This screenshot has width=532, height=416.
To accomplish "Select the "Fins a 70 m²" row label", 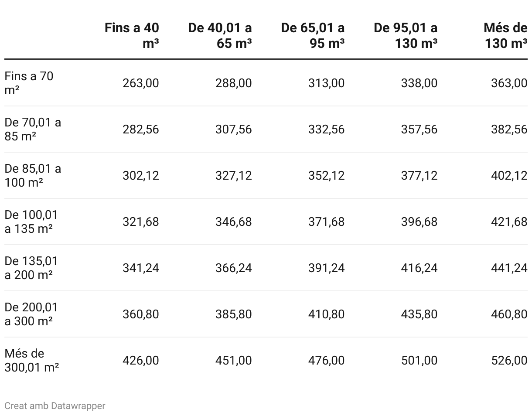I will click(x=29, y=83).
